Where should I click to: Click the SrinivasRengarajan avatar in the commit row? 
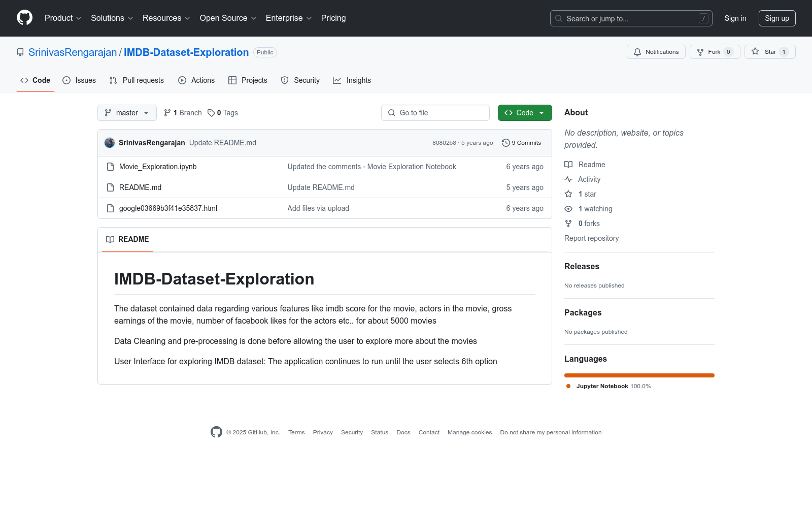[110, 143]
